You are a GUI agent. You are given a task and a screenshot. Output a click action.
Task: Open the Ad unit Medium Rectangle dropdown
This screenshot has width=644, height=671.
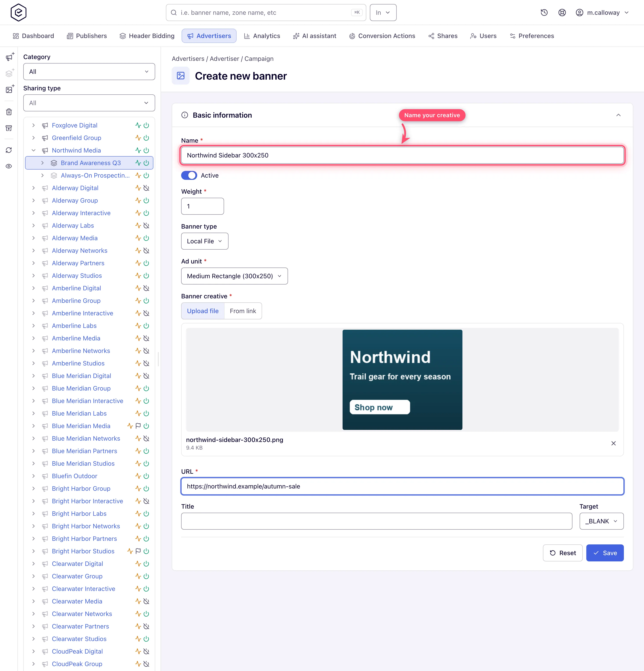pos(234,276)
